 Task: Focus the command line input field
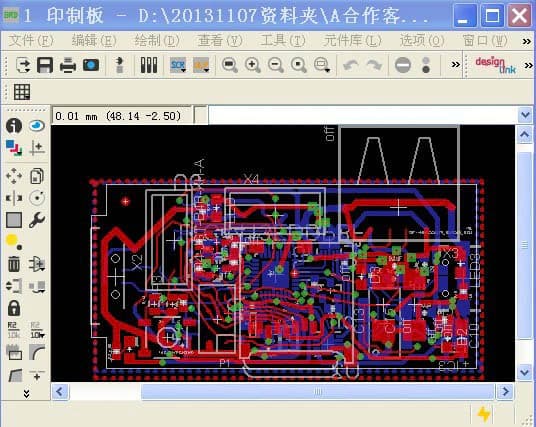tap(363, 115)
